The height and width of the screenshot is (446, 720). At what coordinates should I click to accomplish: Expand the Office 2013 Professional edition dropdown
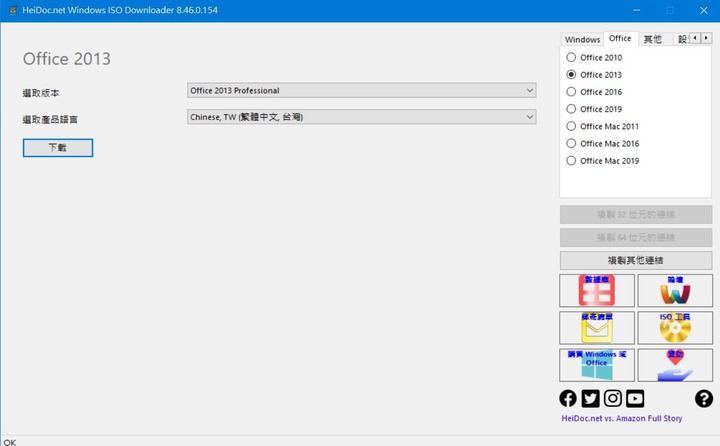pyautogui.click(x=361, y=90)
